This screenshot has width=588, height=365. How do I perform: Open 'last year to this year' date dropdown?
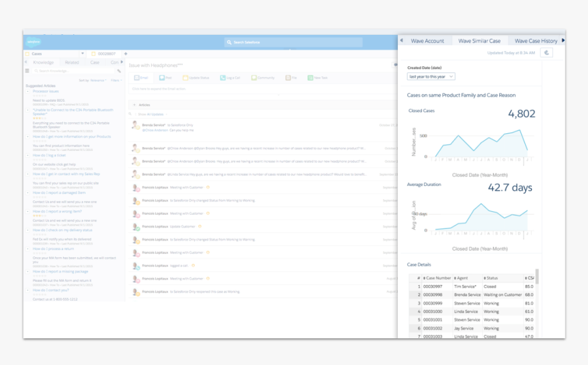tap(431, 77)
